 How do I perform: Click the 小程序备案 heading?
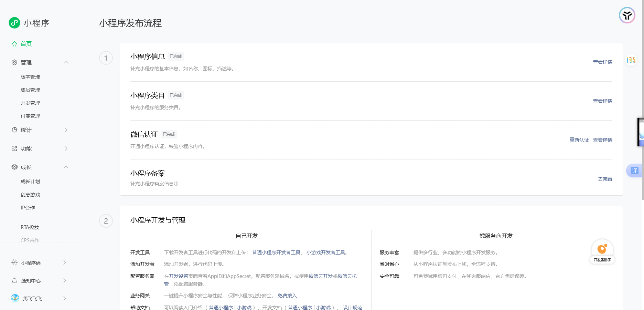pyautogui.click(x=148, y=173)
